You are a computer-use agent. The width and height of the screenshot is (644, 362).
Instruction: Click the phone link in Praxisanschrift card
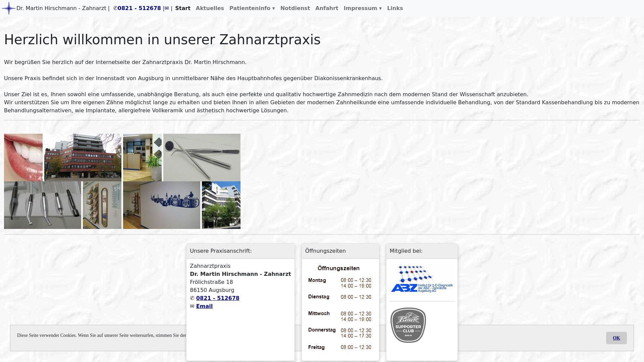218,298
